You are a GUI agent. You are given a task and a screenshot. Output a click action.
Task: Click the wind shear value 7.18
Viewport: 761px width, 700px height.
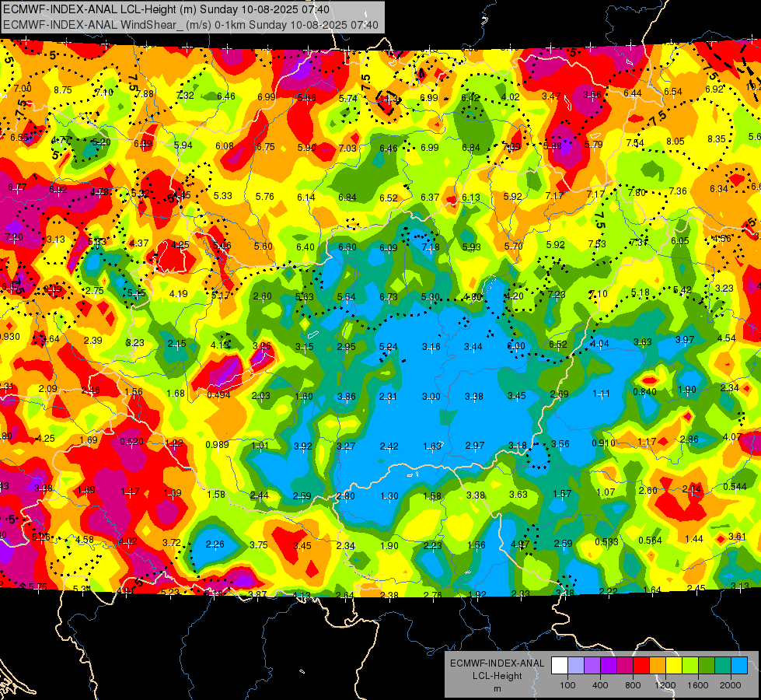tap(431, 247)
